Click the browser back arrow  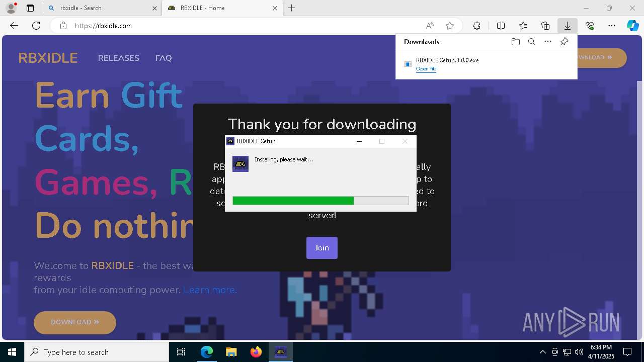coord(14,26)
